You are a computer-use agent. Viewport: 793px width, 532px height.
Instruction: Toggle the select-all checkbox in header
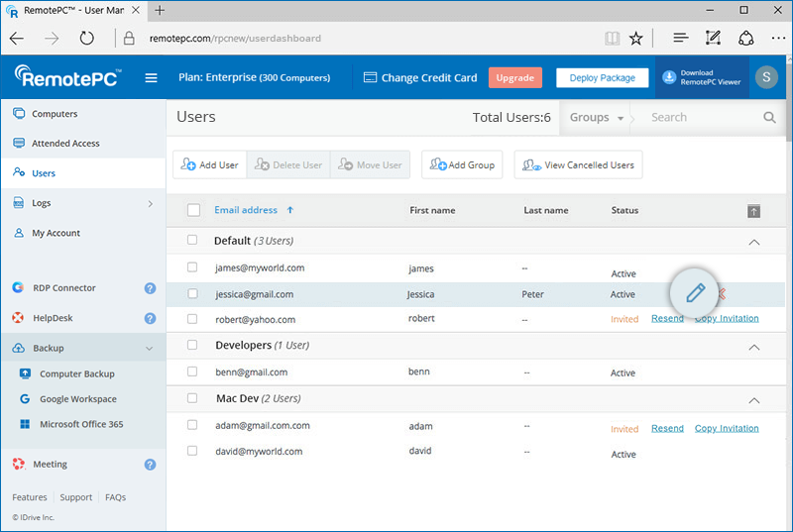click(193, 211)
